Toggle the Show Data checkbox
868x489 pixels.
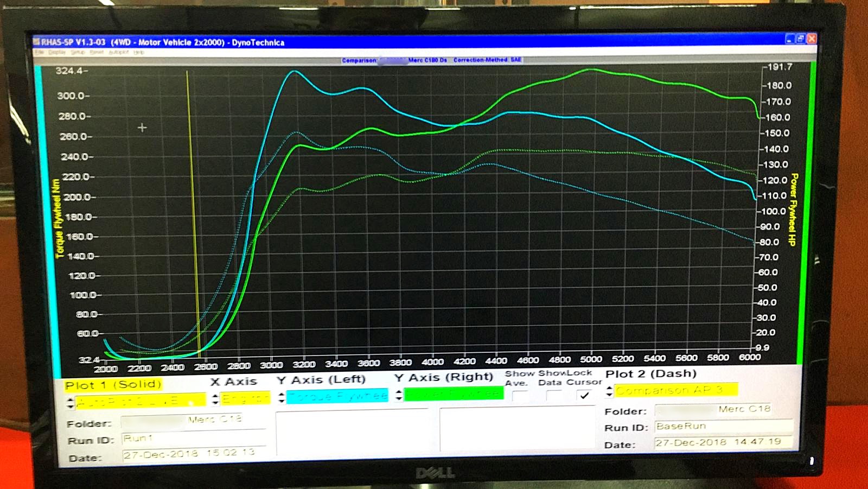pyautogui.click(x=554, y=396)
